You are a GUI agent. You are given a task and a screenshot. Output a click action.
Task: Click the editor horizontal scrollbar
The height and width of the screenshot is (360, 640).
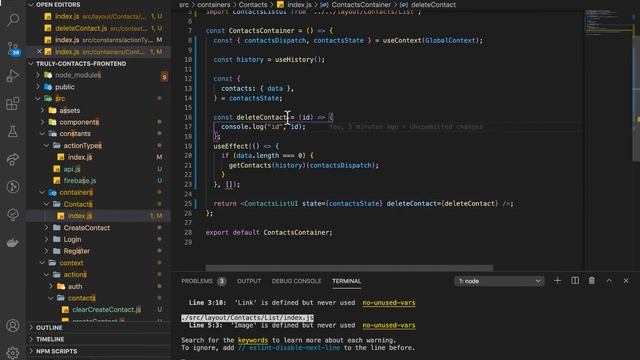click(x=349, y=268)
